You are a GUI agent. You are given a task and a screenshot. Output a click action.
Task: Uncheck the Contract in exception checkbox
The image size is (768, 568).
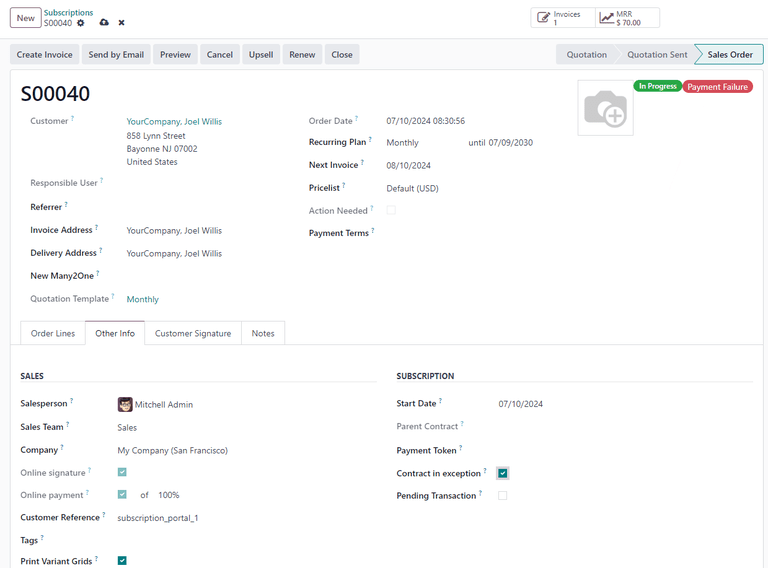click(502, 473)
